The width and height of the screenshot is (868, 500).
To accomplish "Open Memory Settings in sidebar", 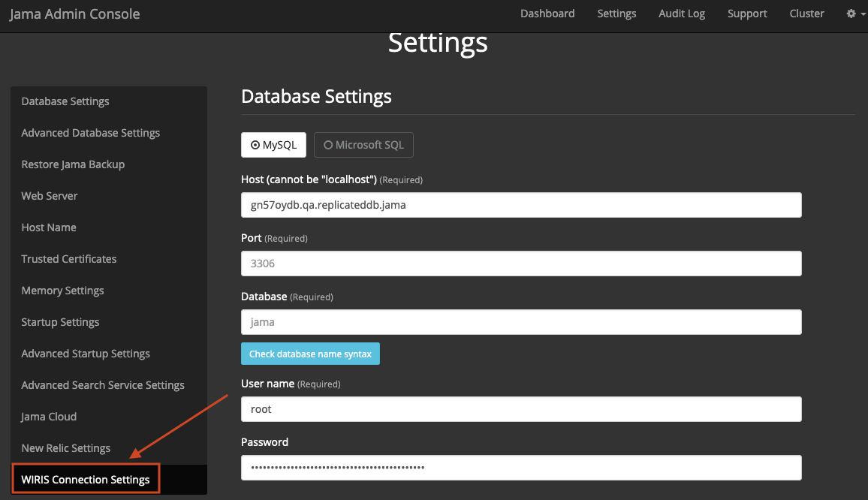I will [108, 291].
